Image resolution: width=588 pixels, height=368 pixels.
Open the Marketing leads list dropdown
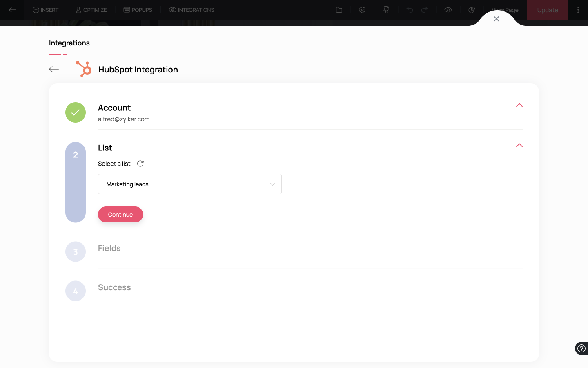click(x=190, y=184)
